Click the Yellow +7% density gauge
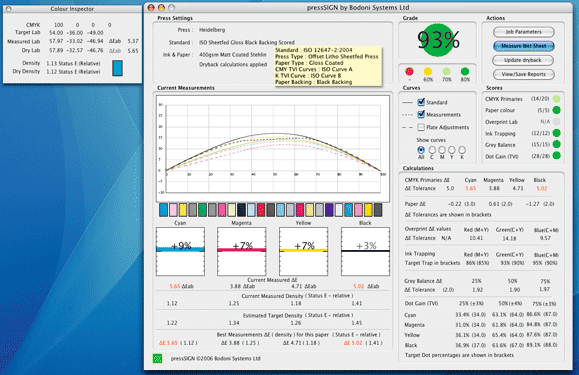Image resolution: width=579 pixels, height=375 pixels. [304, 251]
